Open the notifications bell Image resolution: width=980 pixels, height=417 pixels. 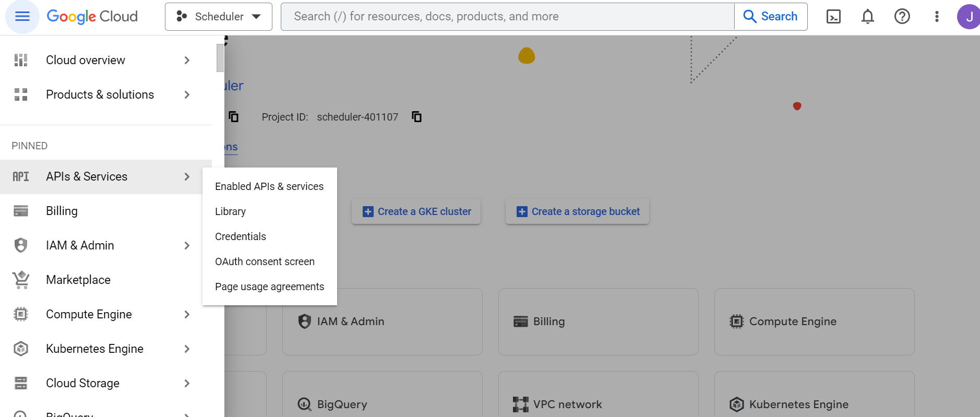(x=867, y=17)
